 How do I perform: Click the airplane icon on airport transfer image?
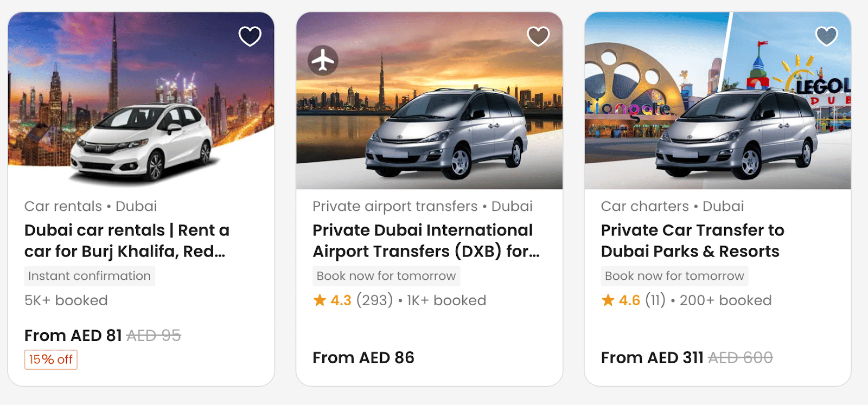(323, 60)
